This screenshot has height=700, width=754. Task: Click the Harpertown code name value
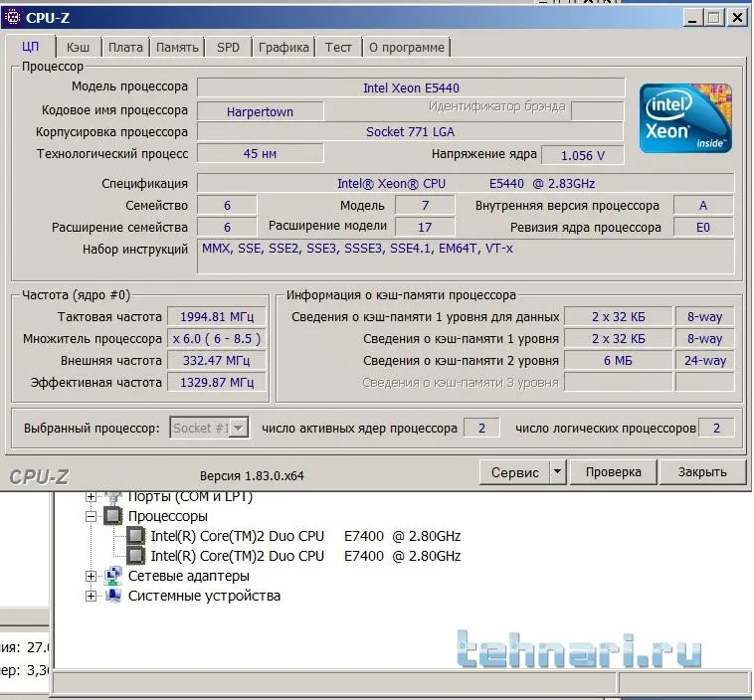(261, 111)
